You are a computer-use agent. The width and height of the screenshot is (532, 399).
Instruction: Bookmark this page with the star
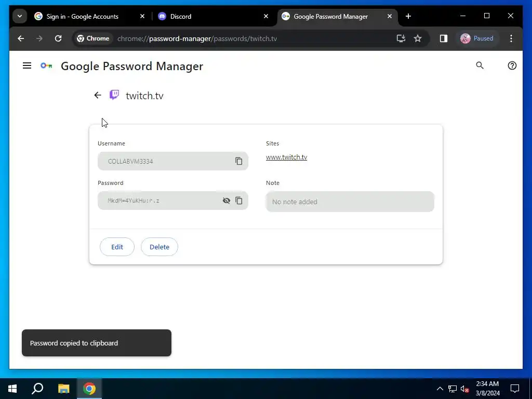[x=418, y=38]
